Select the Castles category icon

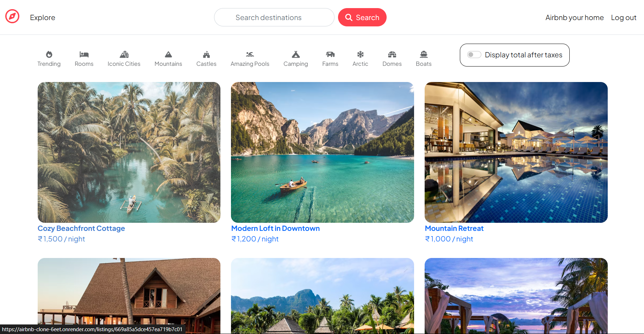[206, 54]
